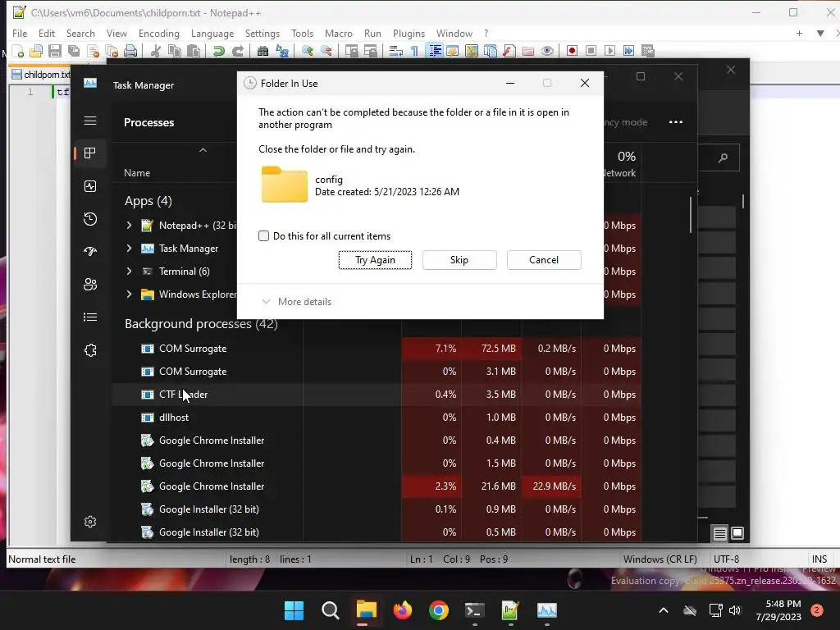Click the Print icon in Notepad++ toolbar

point(130,51)
